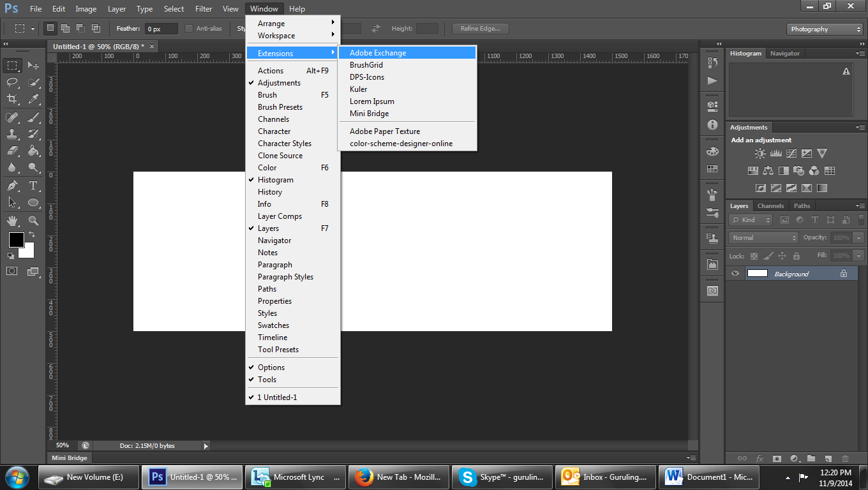Enable the Anti-alias checkbox
The width and height of the screenshot is (868, 490).
189,29
